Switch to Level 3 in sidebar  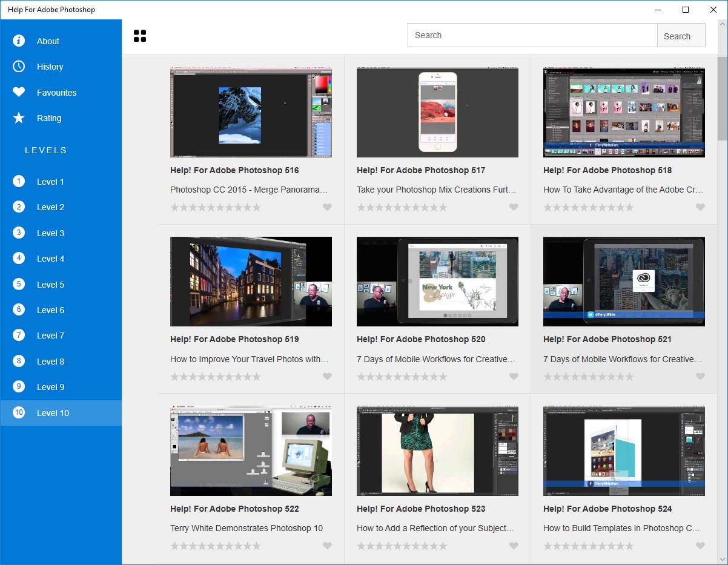pyautogui.click(x=50, y=233)
